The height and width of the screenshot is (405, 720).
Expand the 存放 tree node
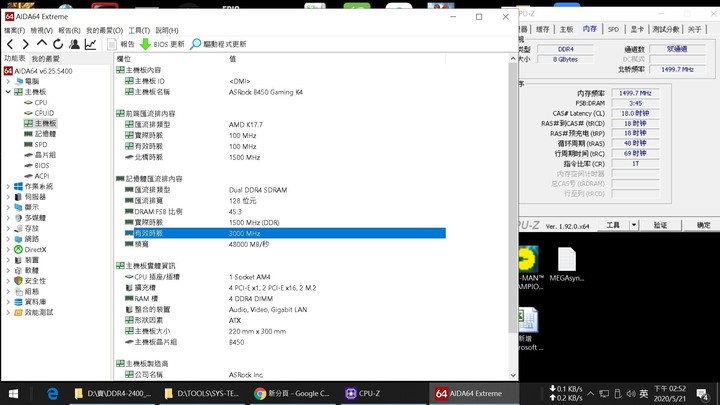click(8, 229)
